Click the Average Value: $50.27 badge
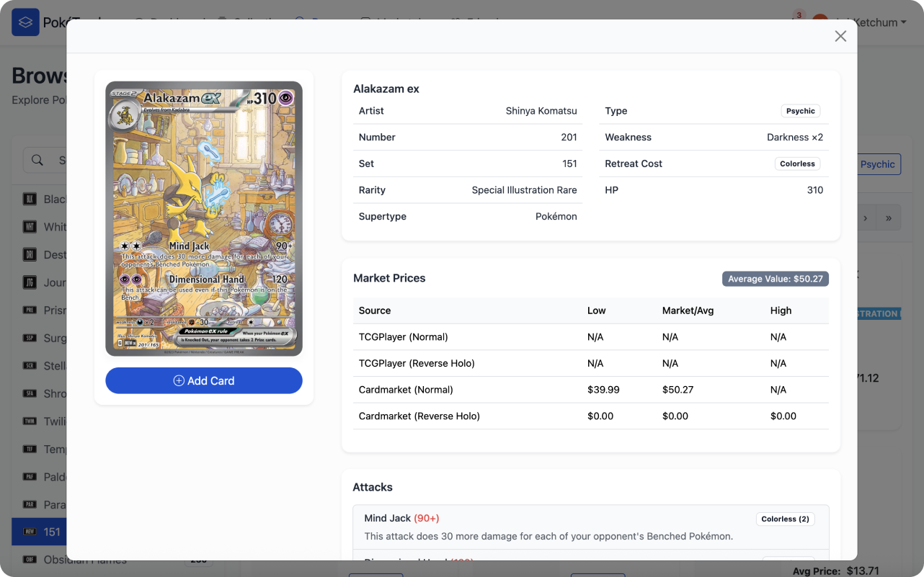 (x=776, y=279)
